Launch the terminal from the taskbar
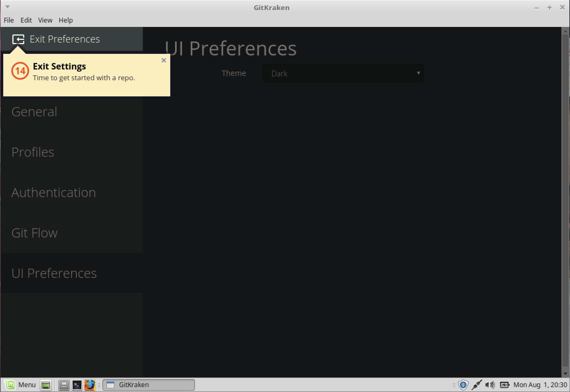This screenshot has height=392, width=570. [x=77, y=385]
